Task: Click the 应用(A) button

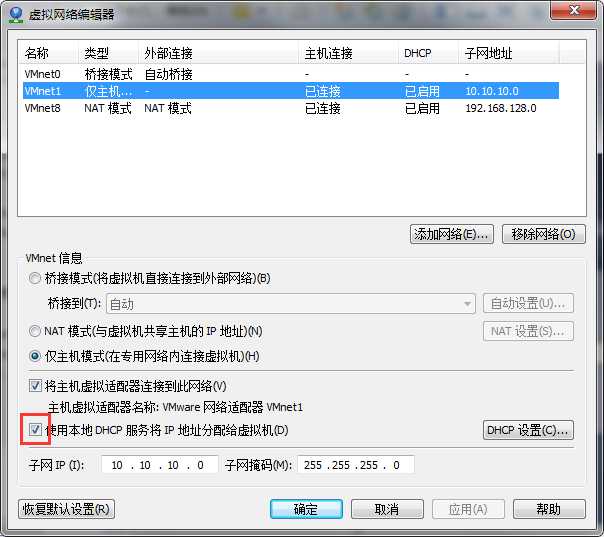Action: tap(468, 509)
